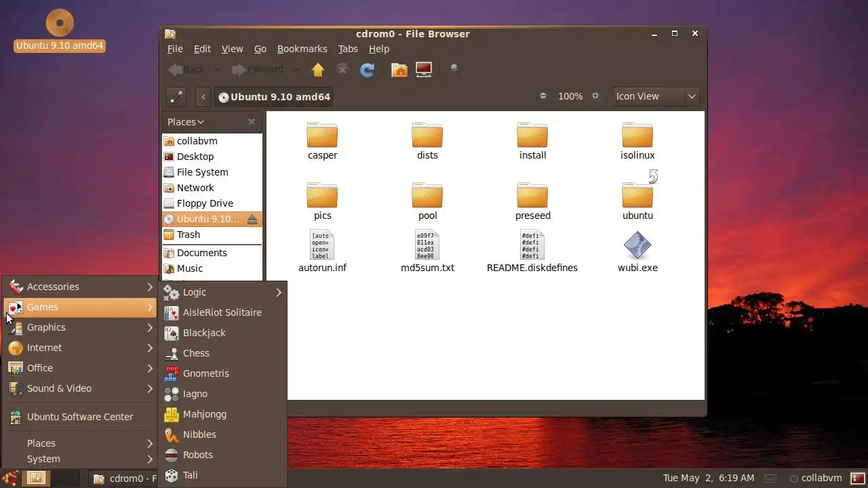Open the View menu
868x488 pixels.
232,49
